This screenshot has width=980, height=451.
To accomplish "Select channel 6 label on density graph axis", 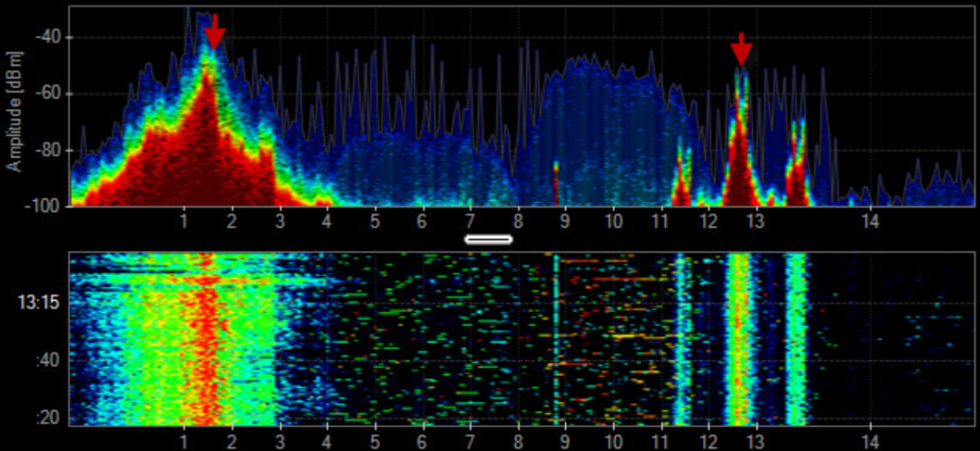I will click(422, 222).
